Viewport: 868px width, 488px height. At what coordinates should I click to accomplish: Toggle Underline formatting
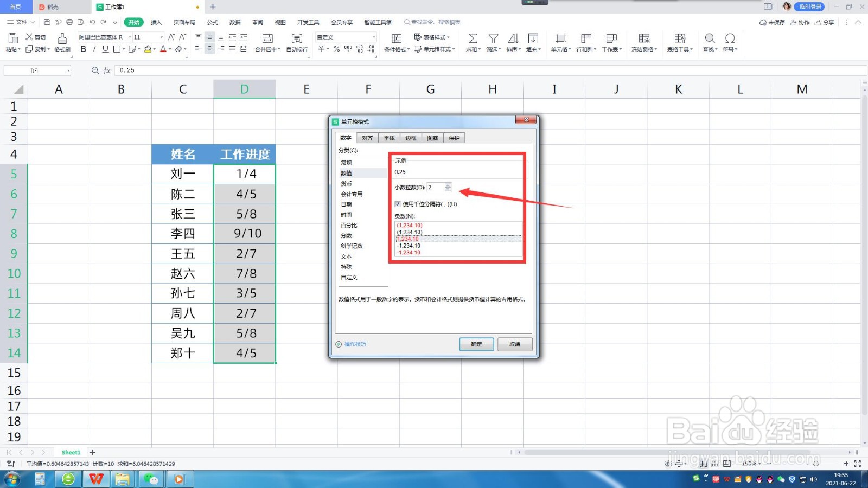coord(105,49)
